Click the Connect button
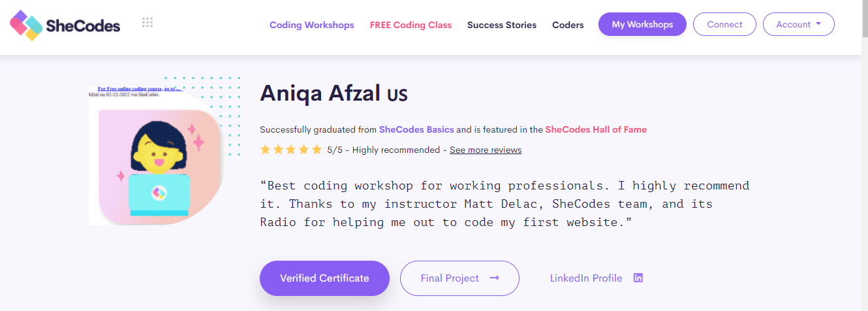The width and height of the screenshot is (868, 311). click(724, 24)
